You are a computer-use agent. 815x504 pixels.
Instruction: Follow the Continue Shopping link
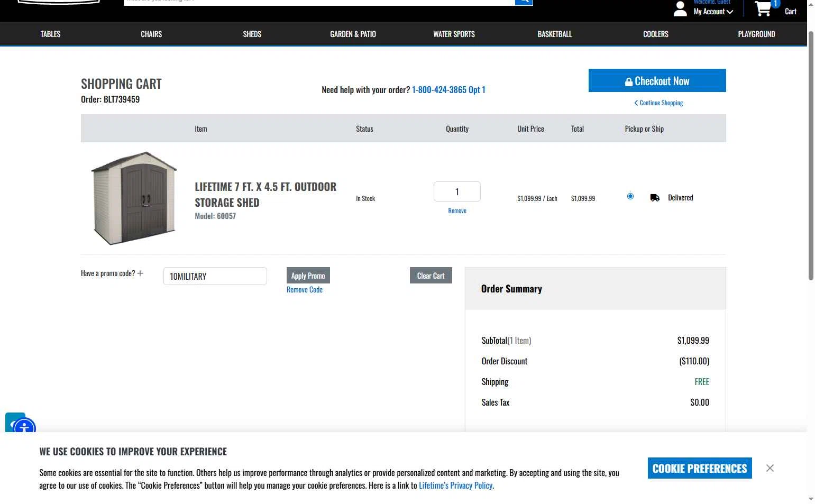(658, 103)
